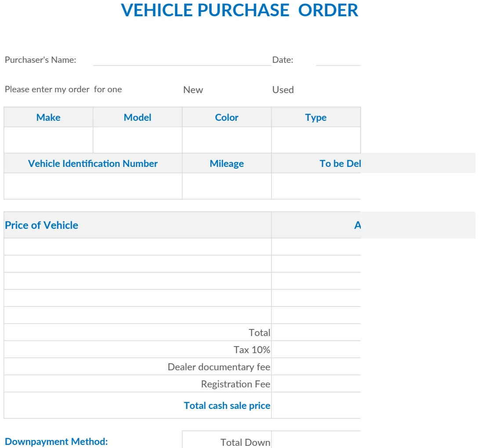
Task: Click the 'Dealer documentary fee' label
Action: (x=219, y=367)
